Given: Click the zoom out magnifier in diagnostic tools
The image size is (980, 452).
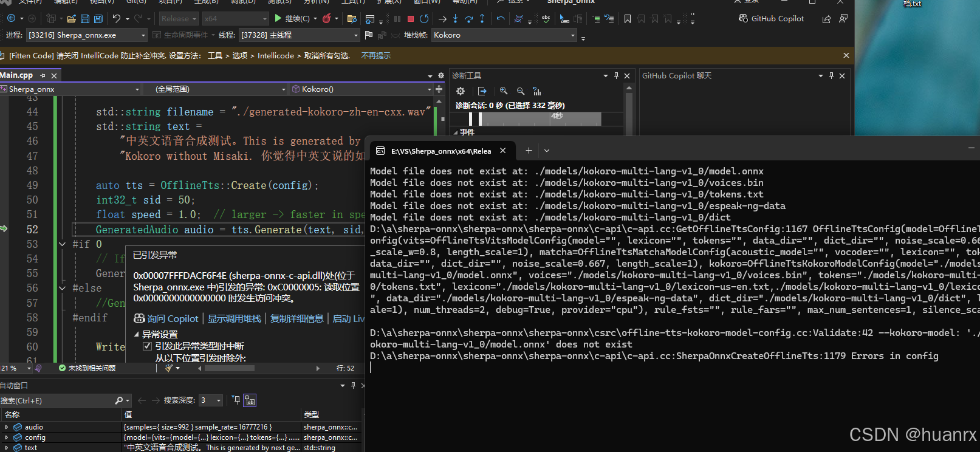Looking at the screenshot, I should click(521, 91).
